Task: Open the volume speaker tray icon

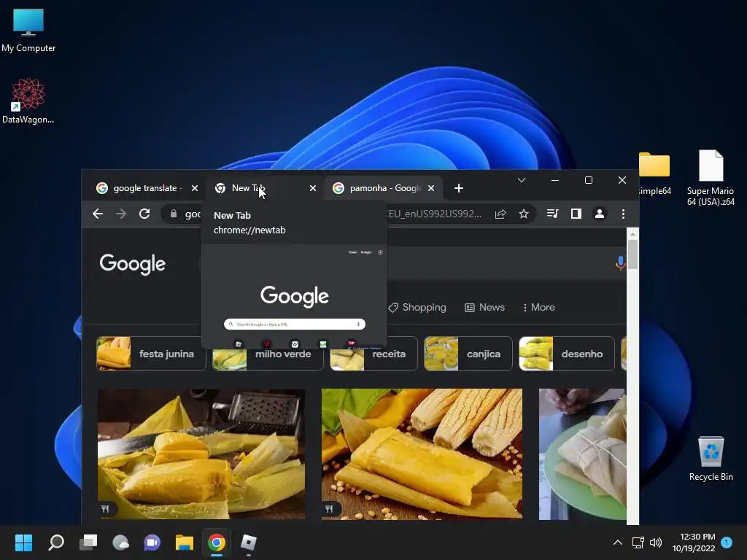Action: [656, 542]
